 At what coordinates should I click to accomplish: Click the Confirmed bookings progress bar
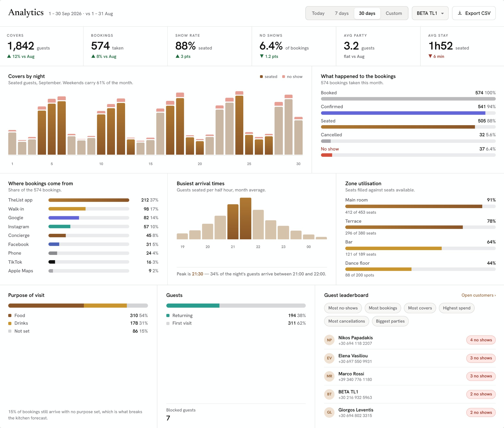pos(408,113)
